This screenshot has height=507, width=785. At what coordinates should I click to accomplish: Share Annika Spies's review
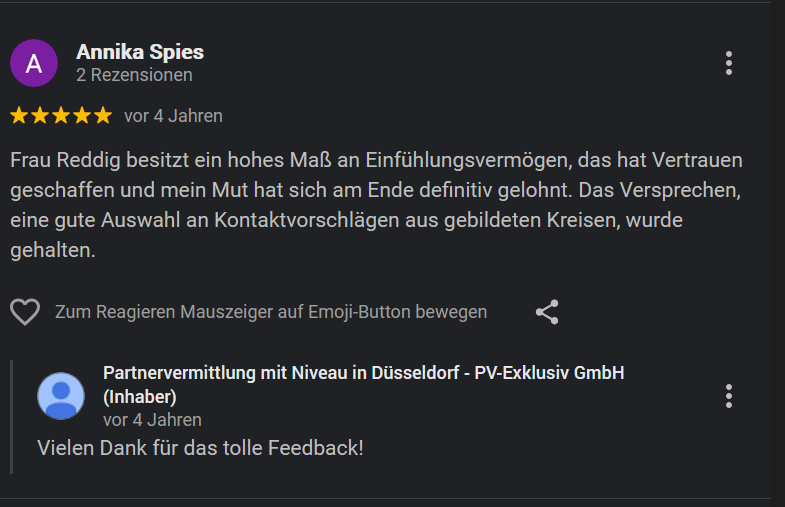click(547, 312)
